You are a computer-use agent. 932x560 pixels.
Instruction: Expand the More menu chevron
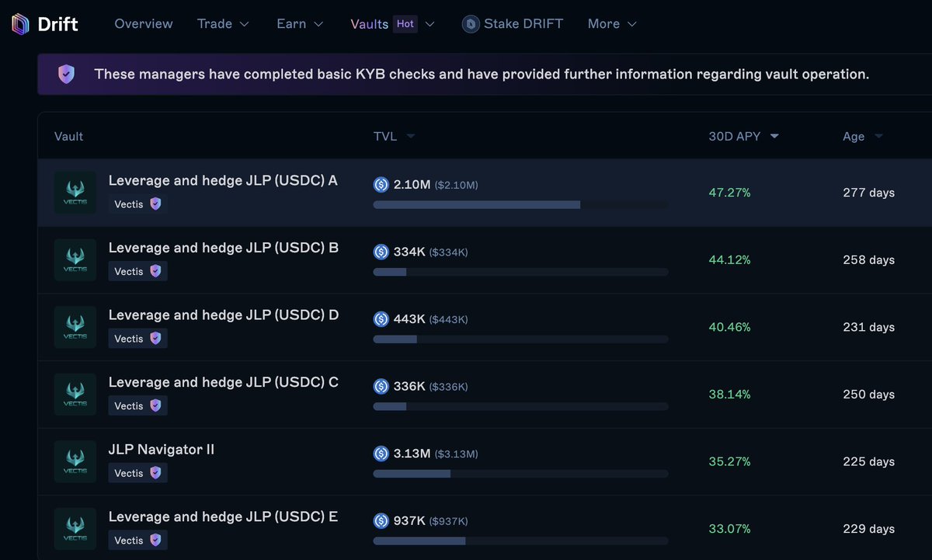pos(631,24)
